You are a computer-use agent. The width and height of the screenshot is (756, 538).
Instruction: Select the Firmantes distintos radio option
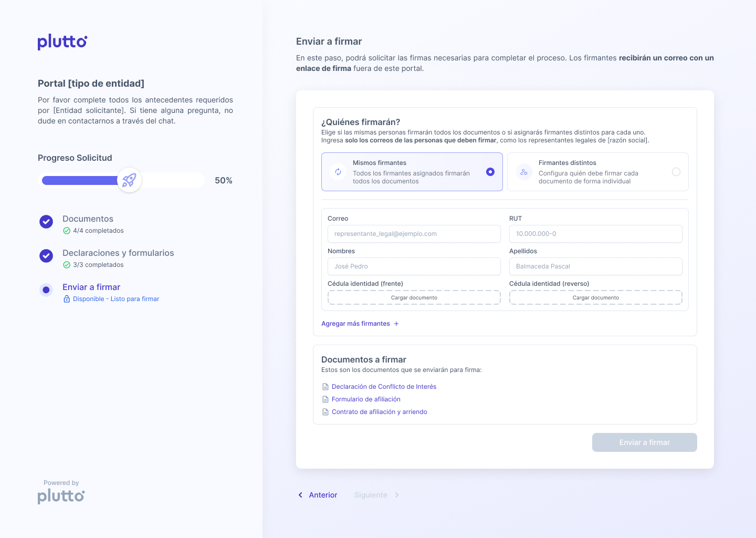[676, 172]
